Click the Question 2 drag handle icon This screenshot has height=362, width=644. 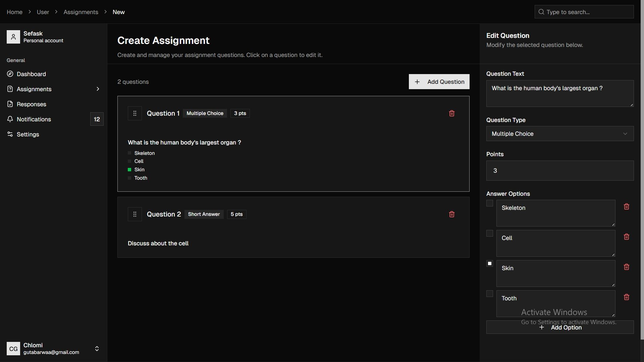[x=135, y=214]
